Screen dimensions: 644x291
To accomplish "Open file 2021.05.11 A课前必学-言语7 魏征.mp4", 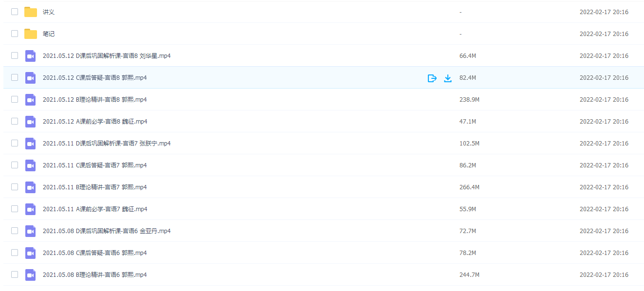I will 95,209.
